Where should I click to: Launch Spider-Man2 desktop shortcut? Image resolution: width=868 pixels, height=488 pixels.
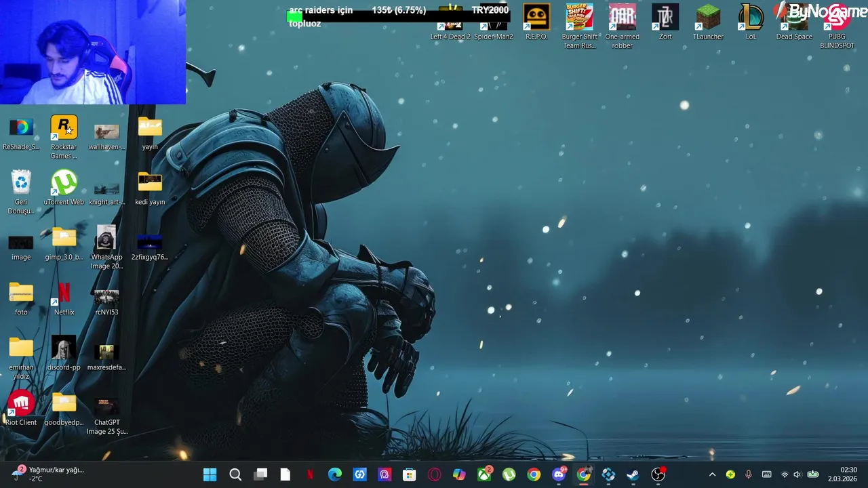(x=494, y=22)
